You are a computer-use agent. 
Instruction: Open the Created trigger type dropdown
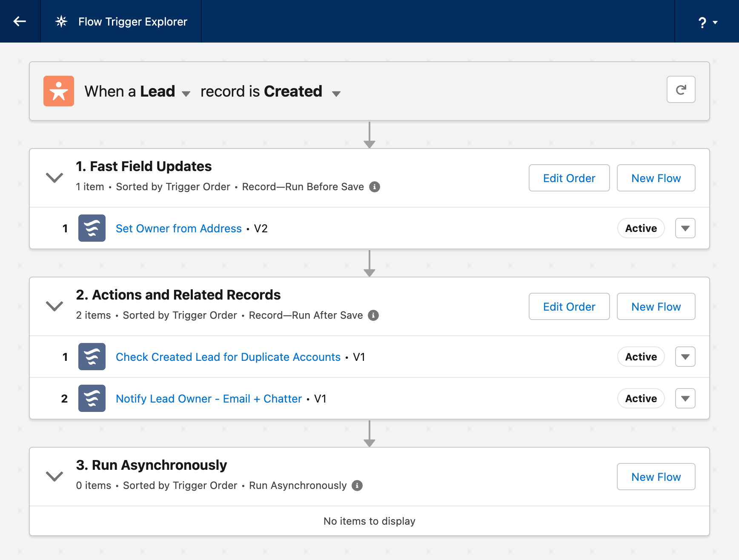(336, 94)
